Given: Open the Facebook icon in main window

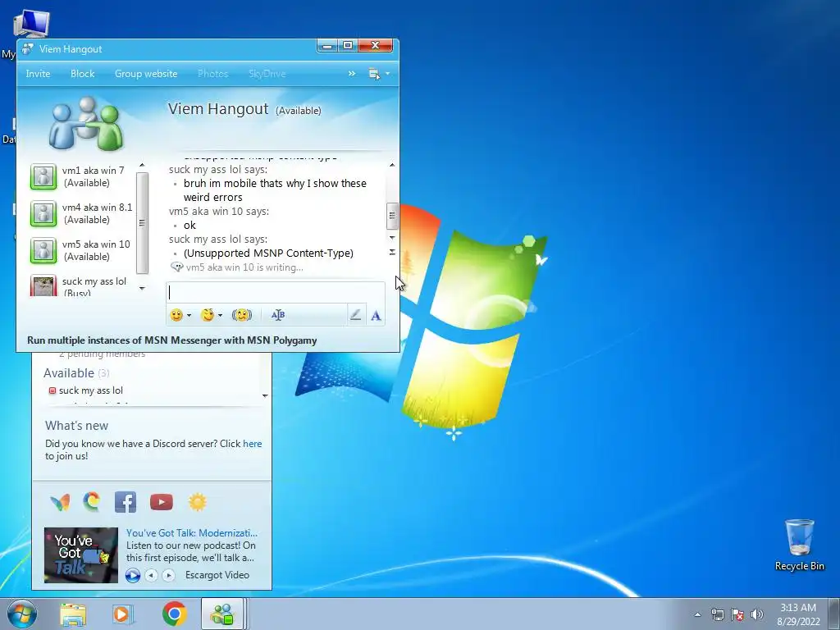Looking at the screenshot, I should 126,502.
